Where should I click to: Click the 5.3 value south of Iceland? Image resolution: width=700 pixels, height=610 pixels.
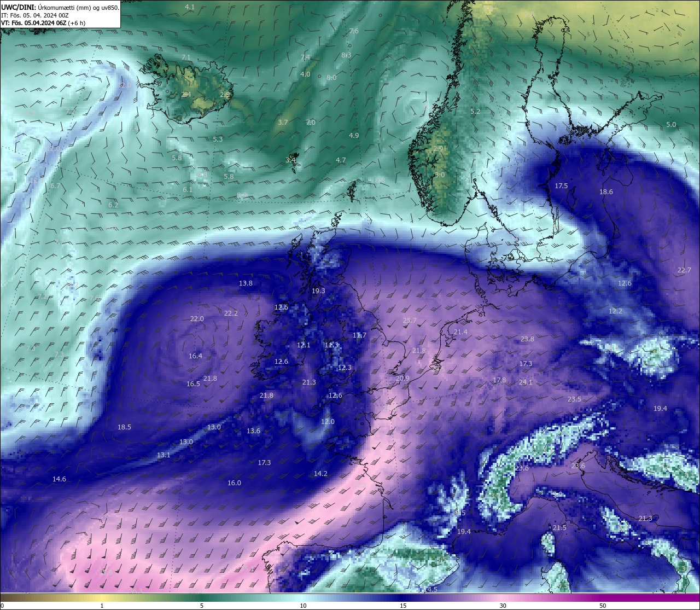(218, 140)
